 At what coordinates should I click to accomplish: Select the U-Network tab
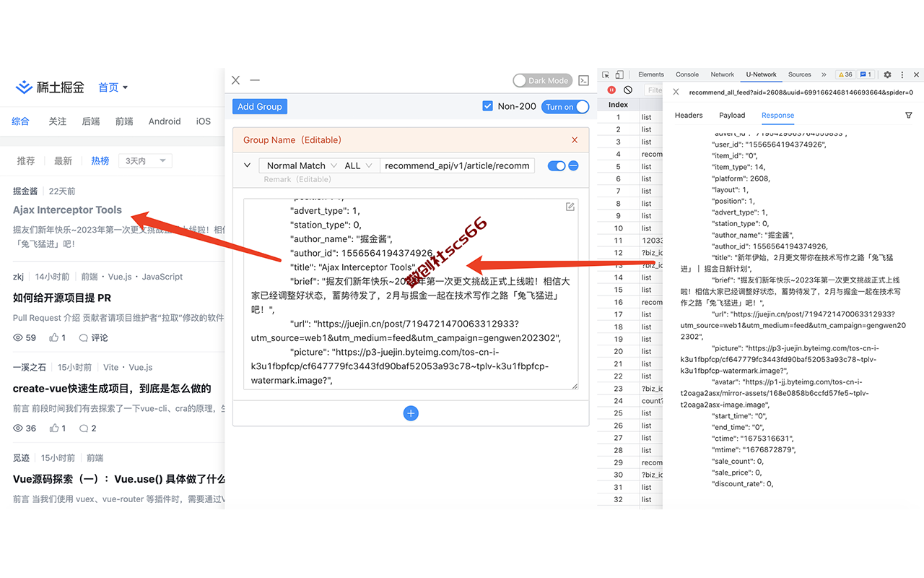pos(762,74)
